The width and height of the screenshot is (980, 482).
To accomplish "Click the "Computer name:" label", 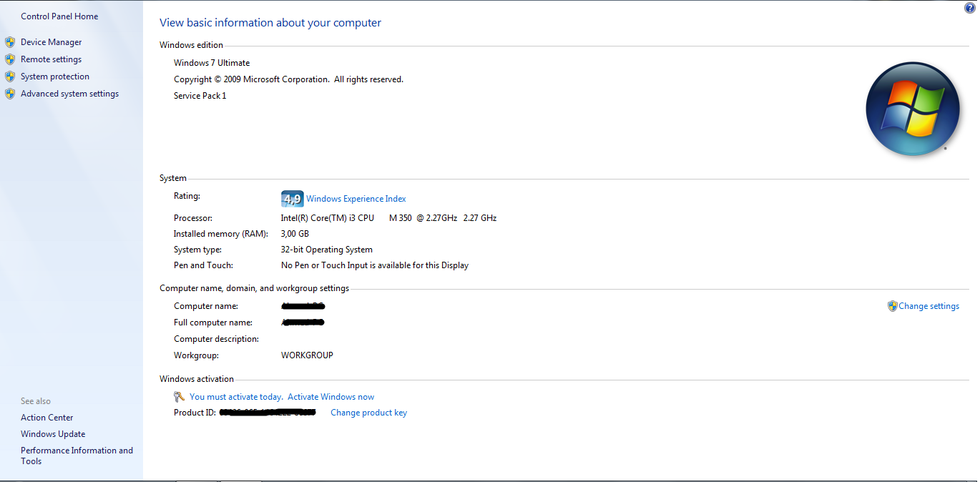I will [206, 306].
